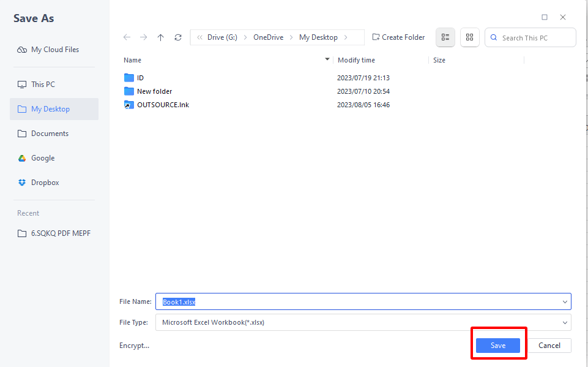Click the Create Folder button

[398, 37]
